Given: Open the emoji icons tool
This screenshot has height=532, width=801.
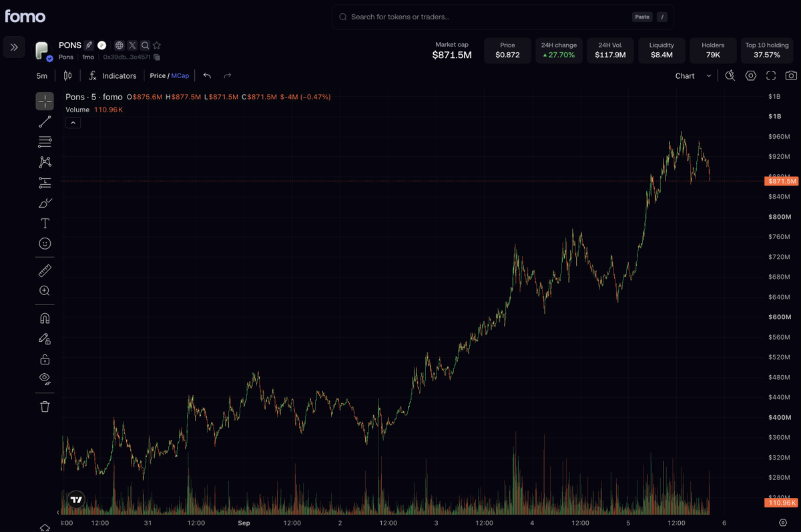Looking at the screenshot, I should [x=45, y=244].
